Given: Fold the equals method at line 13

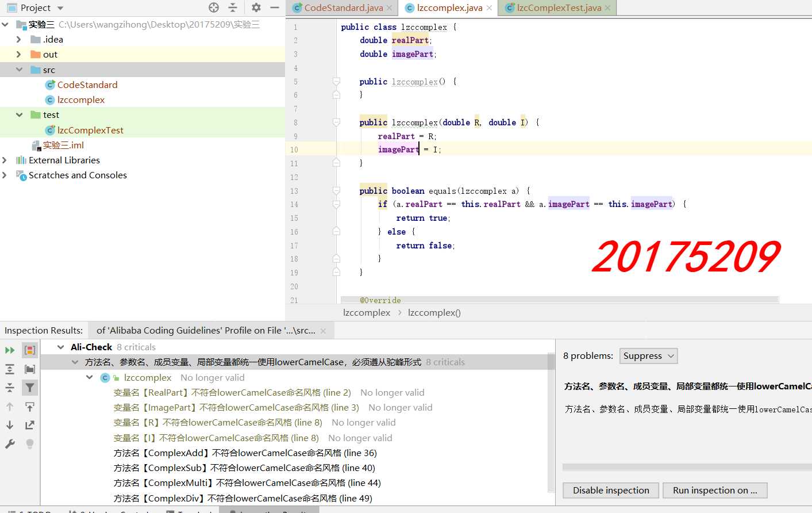Looking at the screenshot, I should tap(336, 191).
